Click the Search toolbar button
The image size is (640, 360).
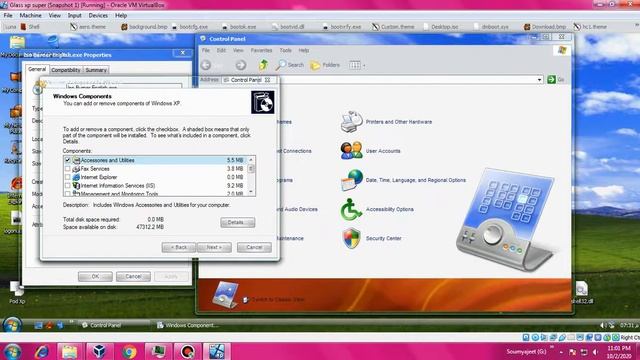tap(290, 65)
